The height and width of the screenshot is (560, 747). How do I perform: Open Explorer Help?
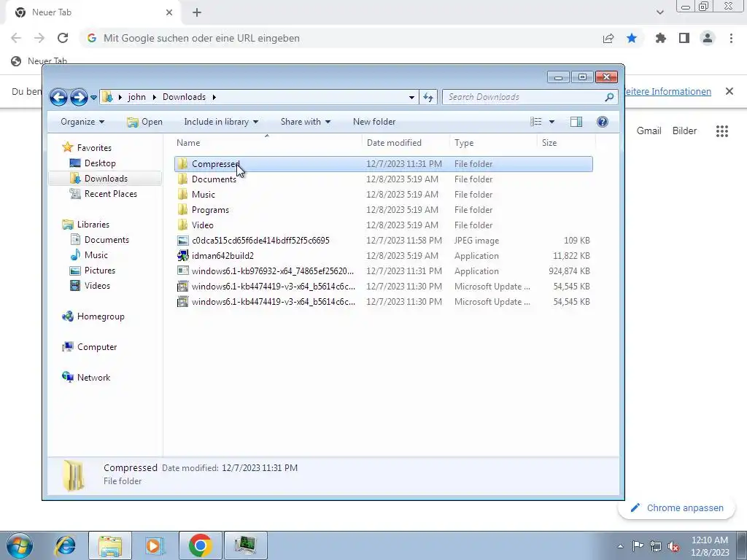click(602, 122)
